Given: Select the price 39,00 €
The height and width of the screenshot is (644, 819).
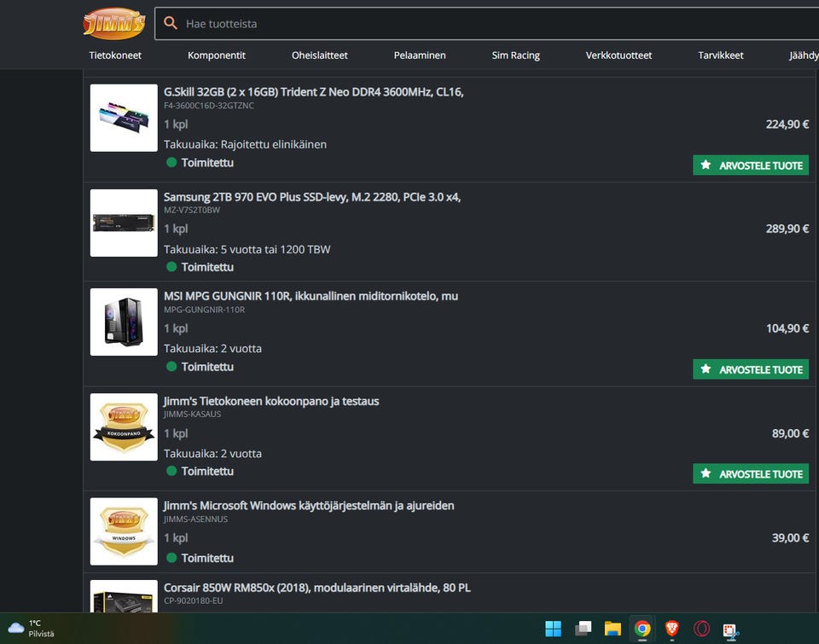Looking at the screenshot, I should pos(790,538).
